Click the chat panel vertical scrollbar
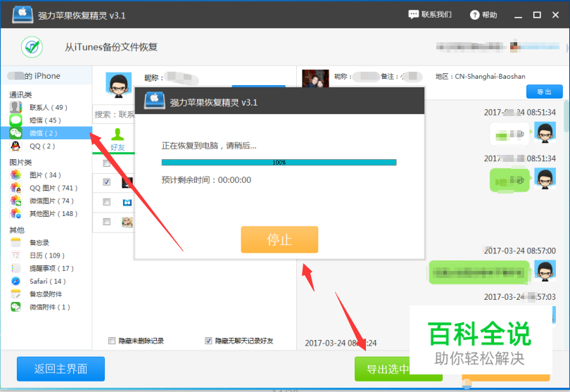 (x=566, y=116)
